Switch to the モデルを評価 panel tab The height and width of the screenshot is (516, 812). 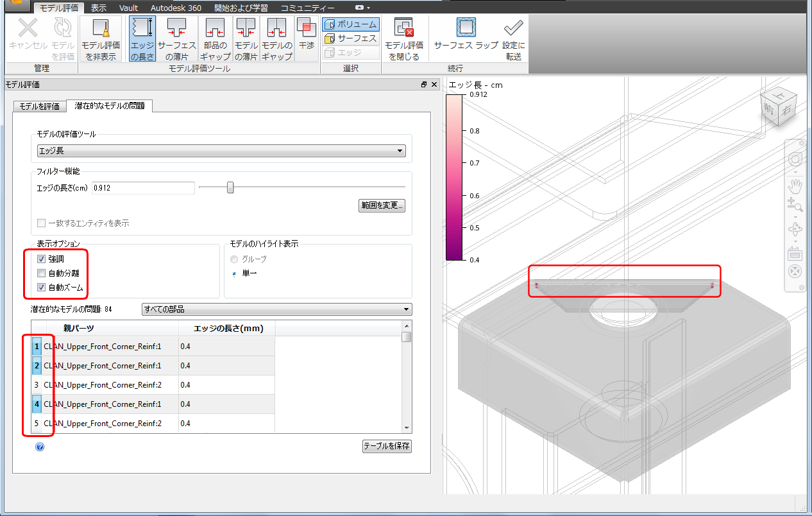tap(39, 106)
